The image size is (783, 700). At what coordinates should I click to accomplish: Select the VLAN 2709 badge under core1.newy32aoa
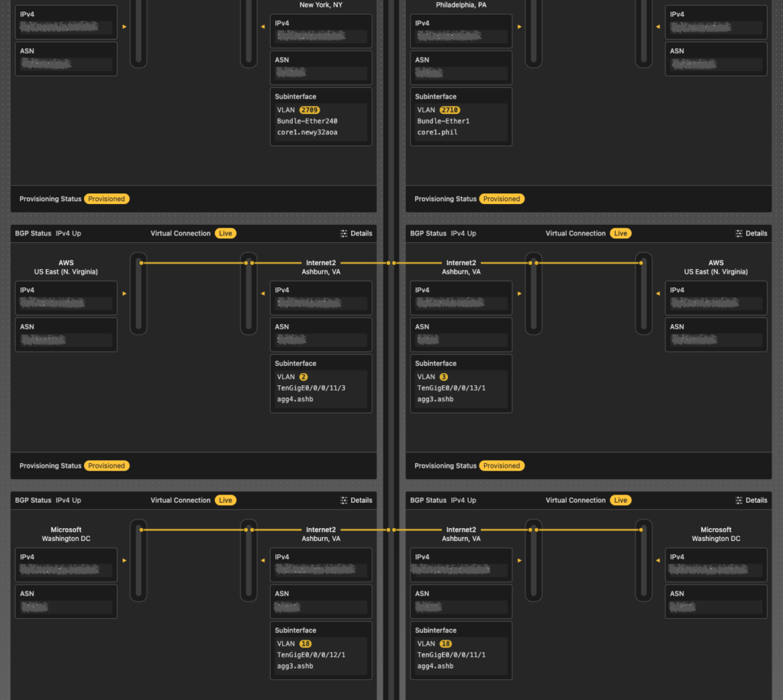312,109
